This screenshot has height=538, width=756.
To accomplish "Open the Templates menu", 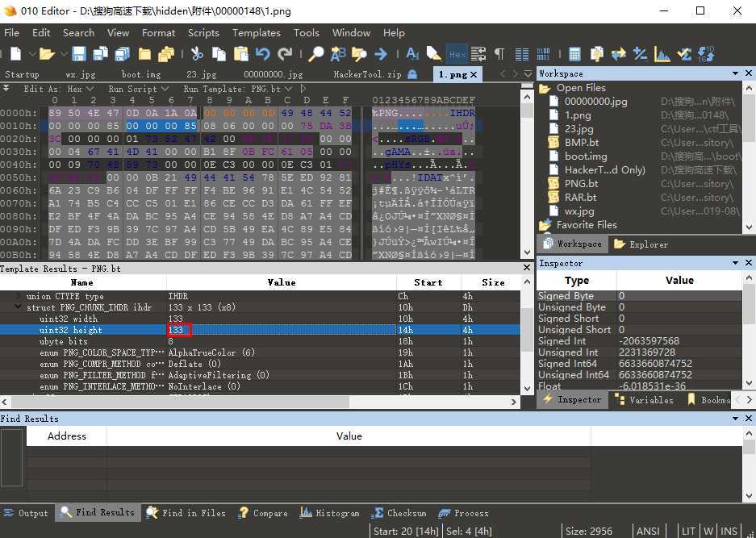I will (x=256, y=33).
